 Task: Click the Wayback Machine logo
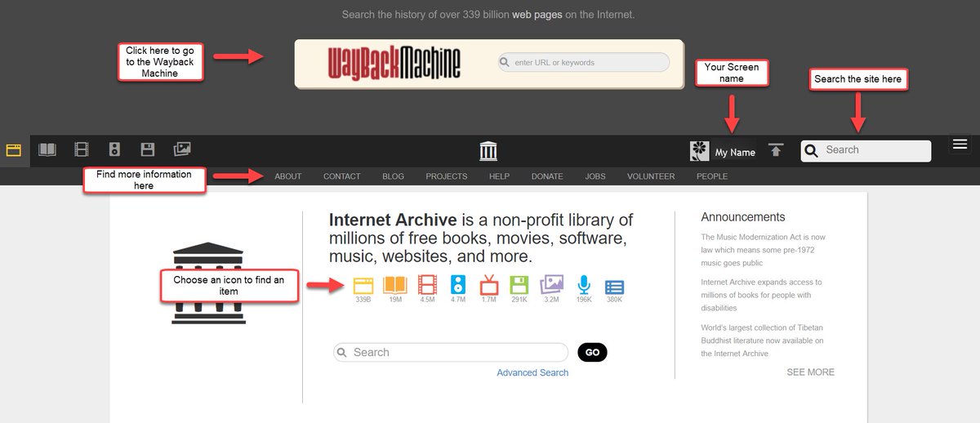pyautogui.click(x=394, y=63)
